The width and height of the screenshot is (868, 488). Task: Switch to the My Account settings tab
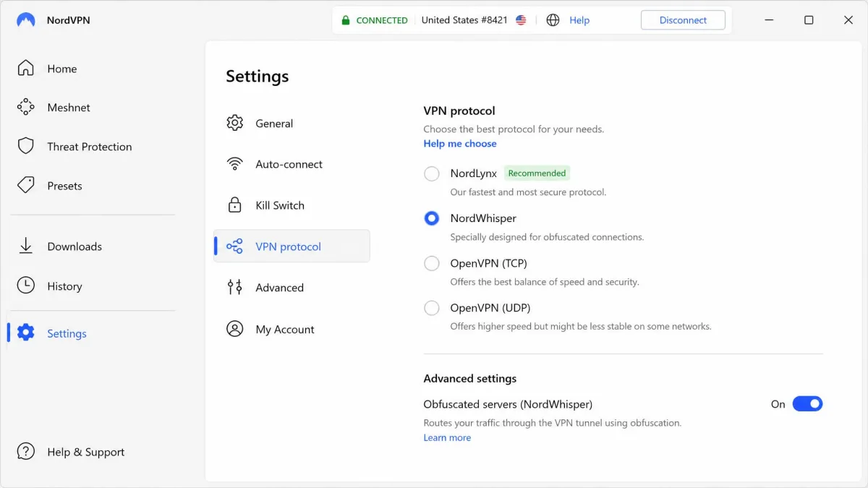pyautogui.click(x=292, y=329)
